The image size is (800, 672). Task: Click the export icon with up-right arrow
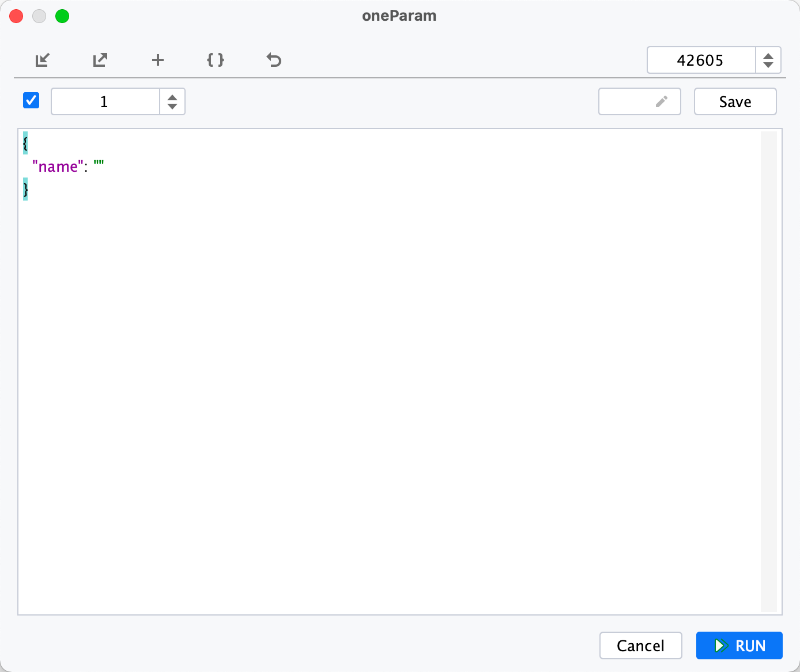click(100, 60)
